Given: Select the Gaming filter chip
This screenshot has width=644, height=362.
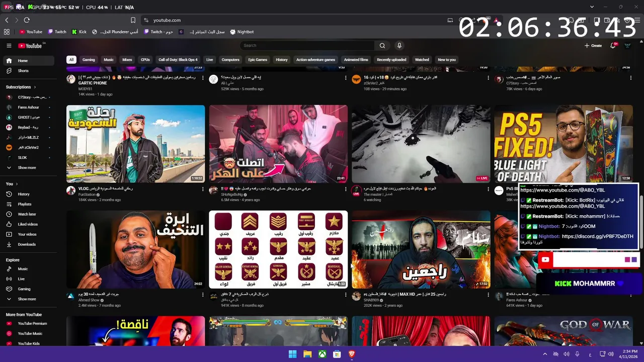Looking at the screenshot, I should point(89,60).
